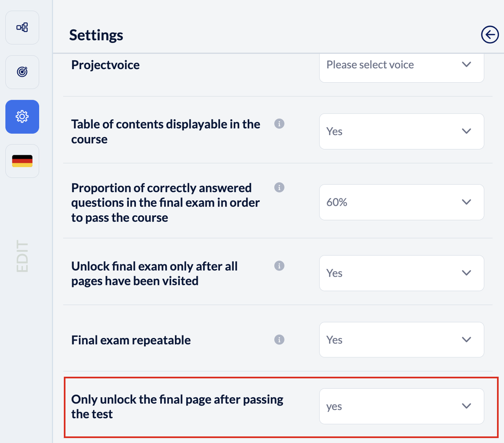Open the target goals sidebar icon
This screenshot has height=443, width=504.
[x=22, y=72]
